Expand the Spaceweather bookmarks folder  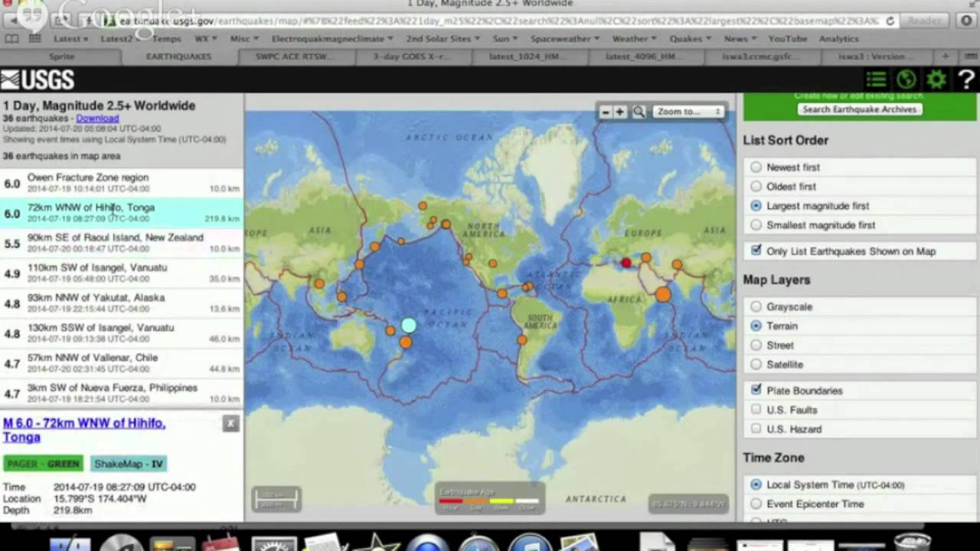point(564,39)
